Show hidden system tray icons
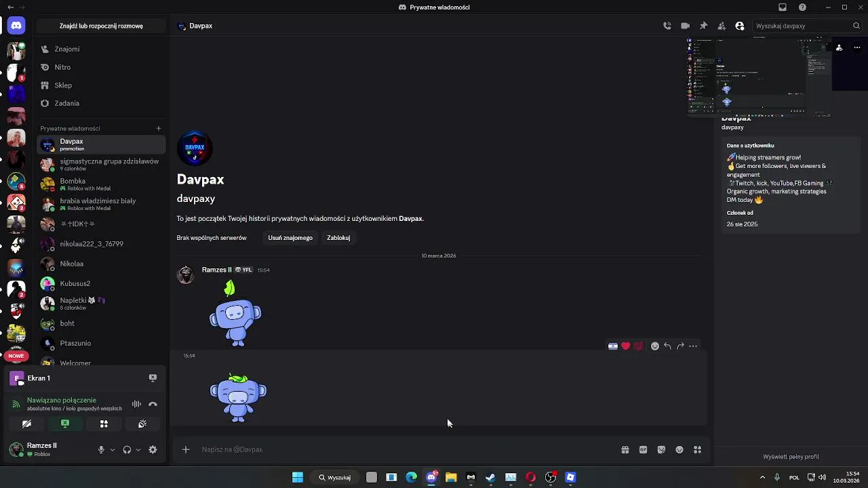Viewport: 868px width, 488px height. (762, 477)
